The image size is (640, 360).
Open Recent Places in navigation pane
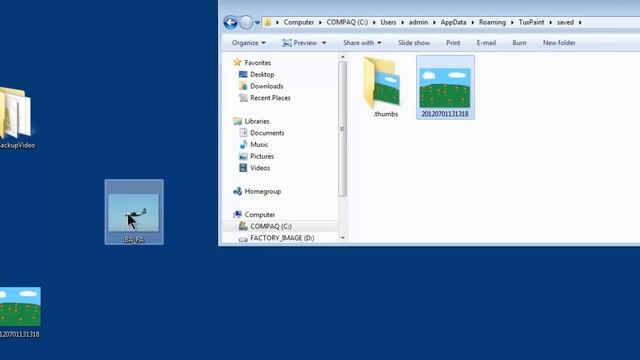(x=270, y=98)
